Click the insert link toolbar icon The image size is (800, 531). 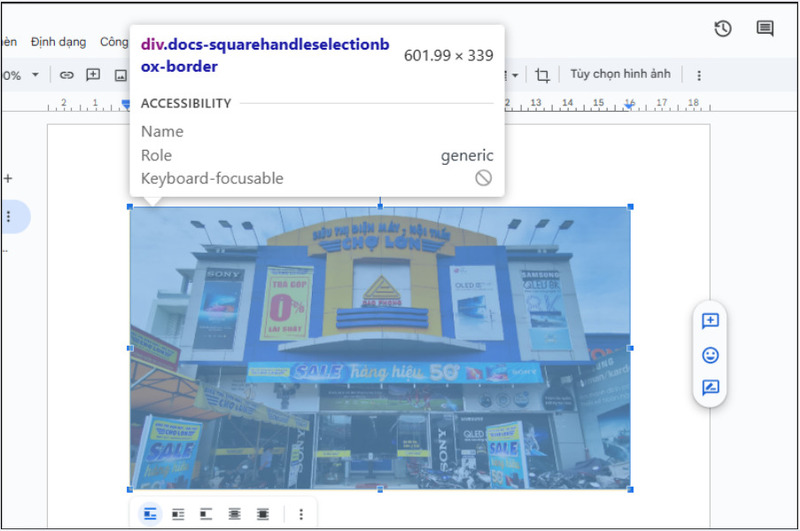67,75
